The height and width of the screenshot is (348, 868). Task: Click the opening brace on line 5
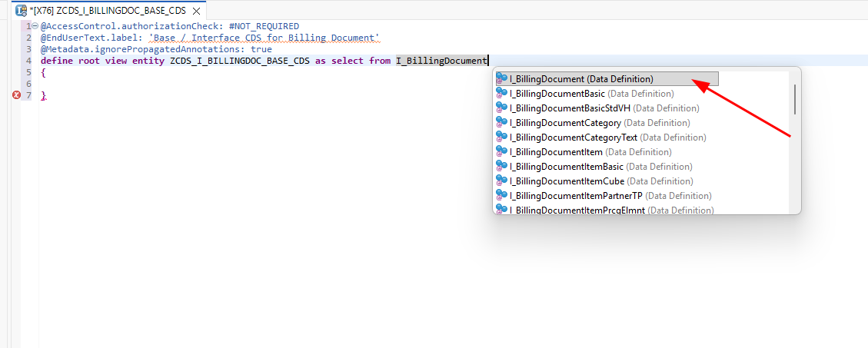[x=42, y=72]
